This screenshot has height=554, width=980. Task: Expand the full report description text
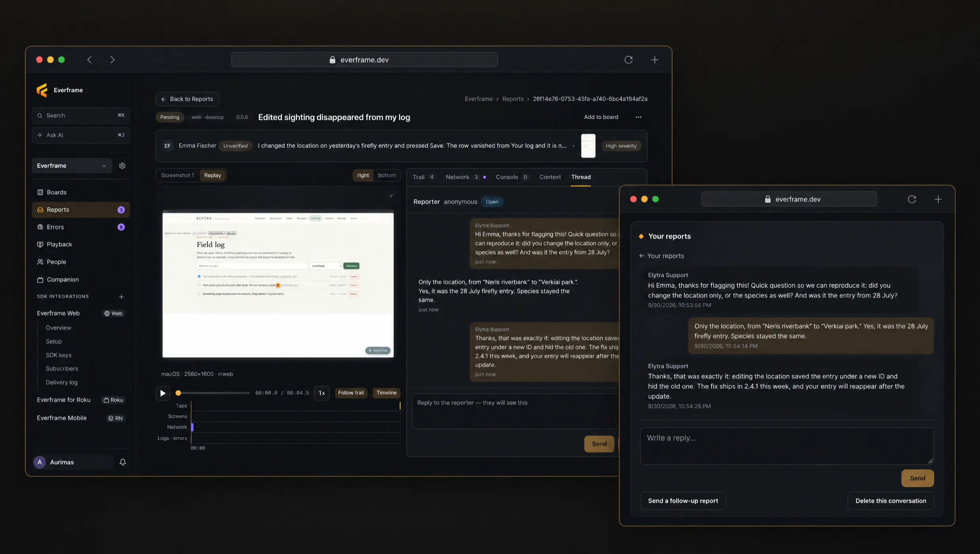click(573, 146)
